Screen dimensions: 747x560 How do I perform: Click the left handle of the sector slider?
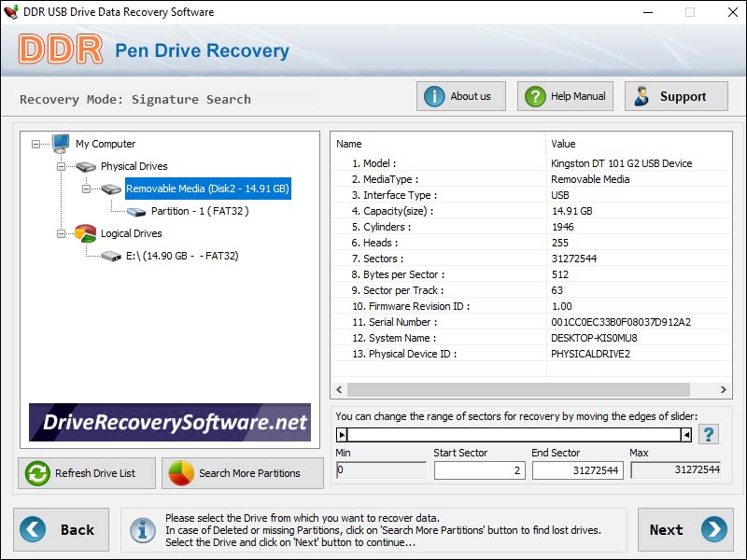(342, 434)
